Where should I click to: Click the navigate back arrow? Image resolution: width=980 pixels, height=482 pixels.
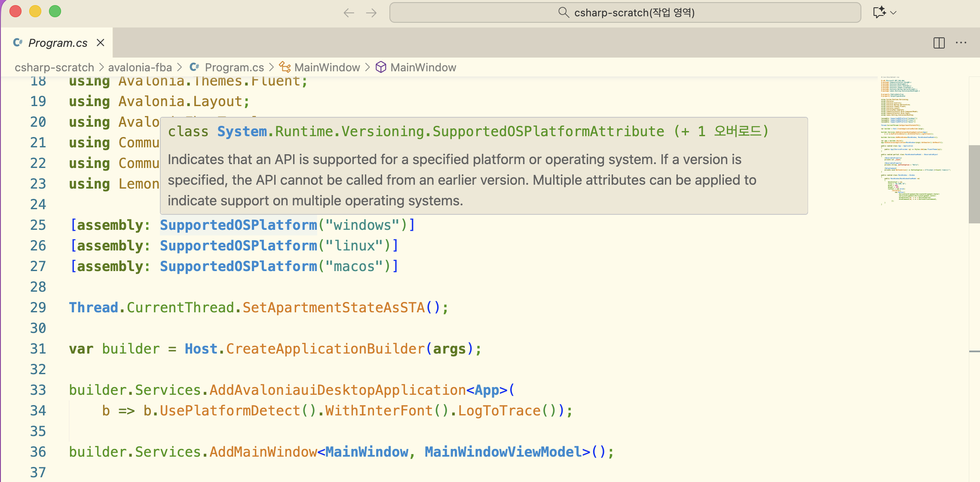tap(349, 13)
